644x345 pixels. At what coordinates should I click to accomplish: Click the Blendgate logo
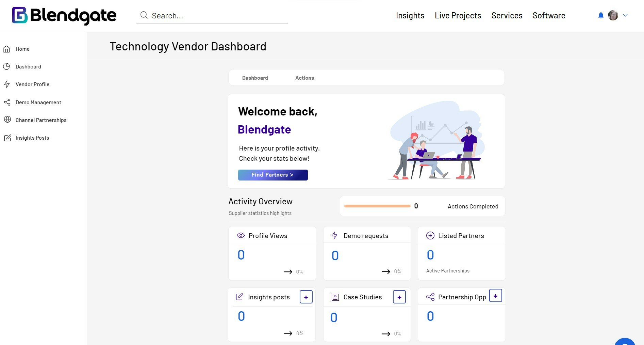coord(64,15)
